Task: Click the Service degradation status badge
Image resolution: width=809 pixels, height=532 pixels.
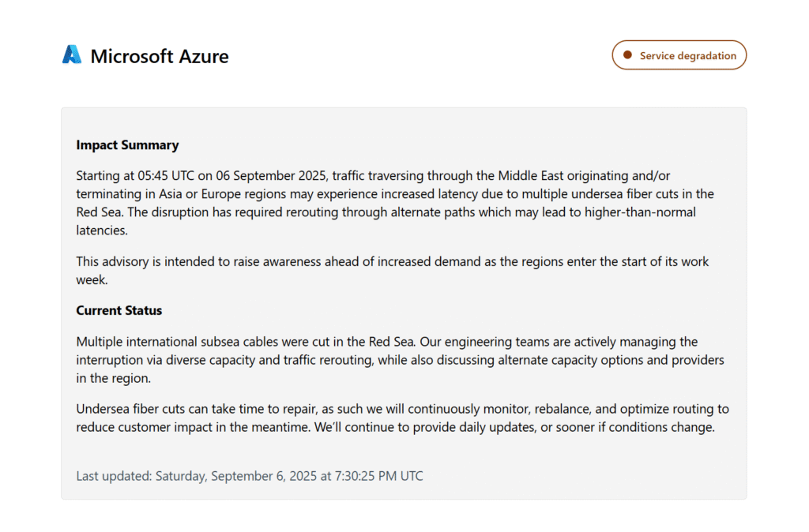Action: coord(679,55)
